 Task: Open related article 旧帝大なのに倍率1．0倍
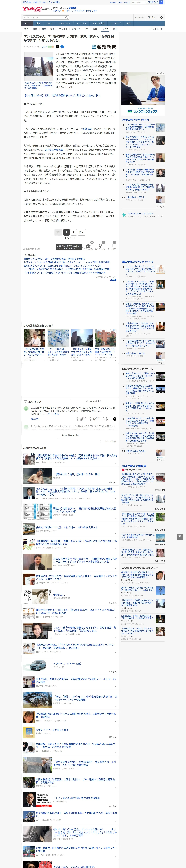point(54,259)
